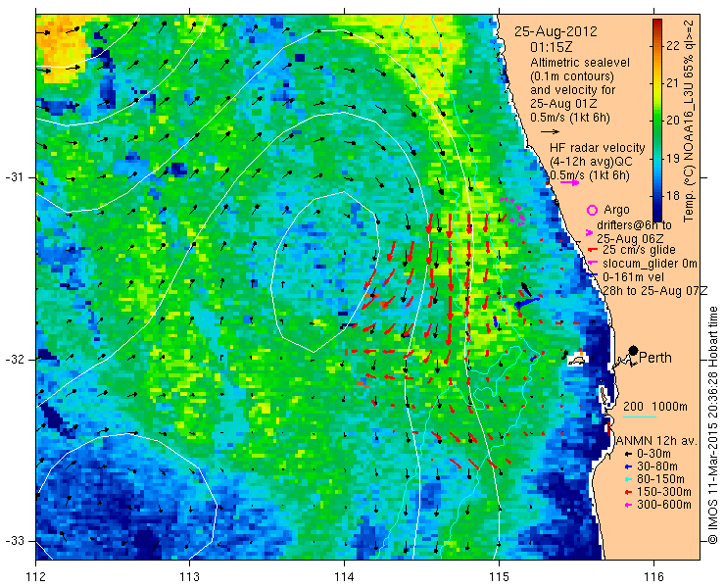Image resolution: width=725 pixels, height=588 pixels.
Task: Click the 22 degree label on colorbar
Action: 673,45
